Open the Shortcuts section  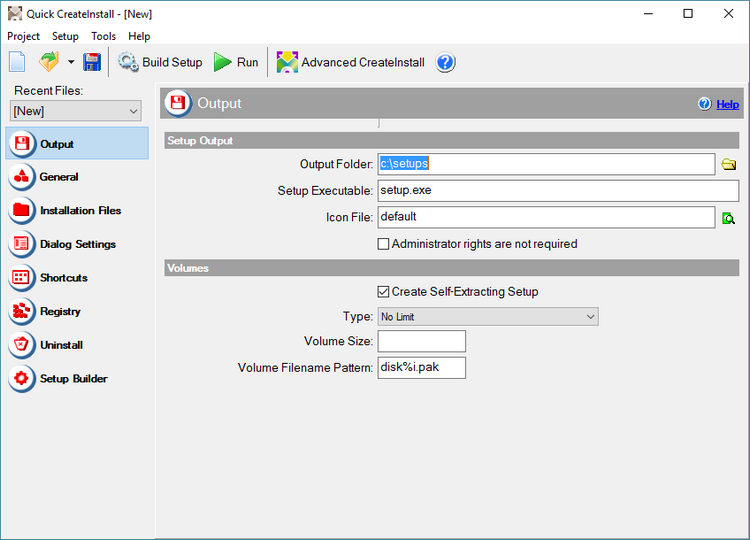tap(77, 277)
